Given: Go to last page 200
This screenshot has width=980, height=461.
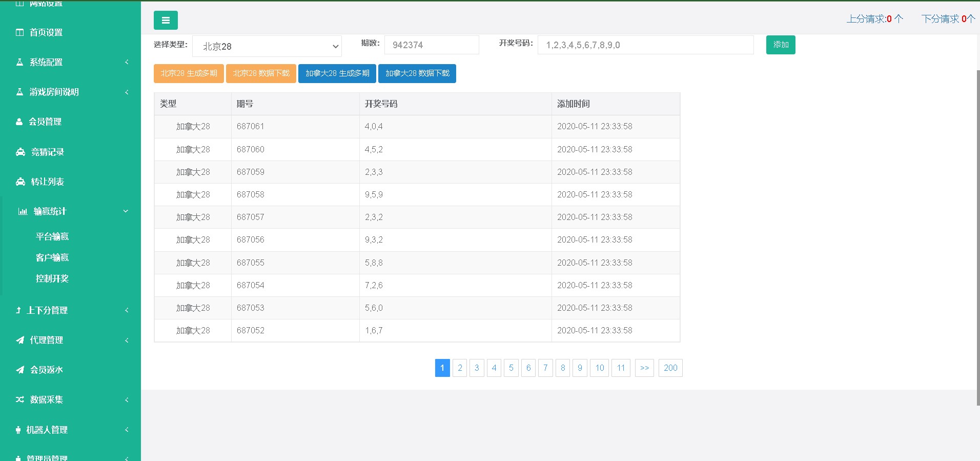Looking at the screenshot, I should tap(670, 368).
